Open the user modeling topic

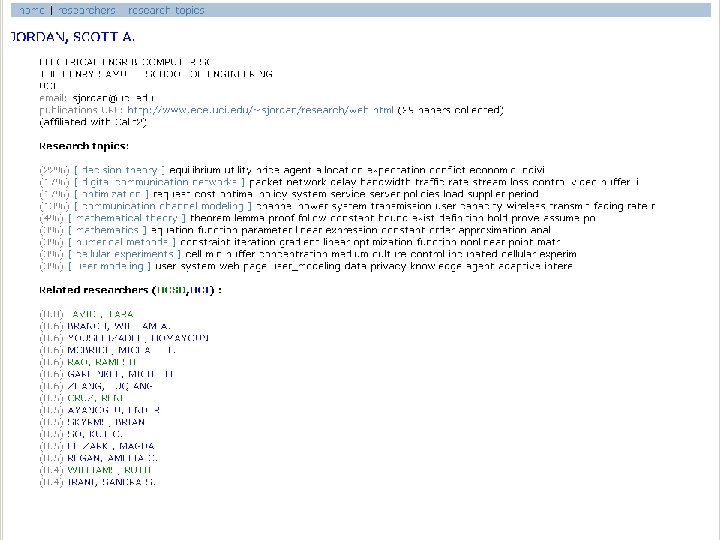[x=110, y=266]
